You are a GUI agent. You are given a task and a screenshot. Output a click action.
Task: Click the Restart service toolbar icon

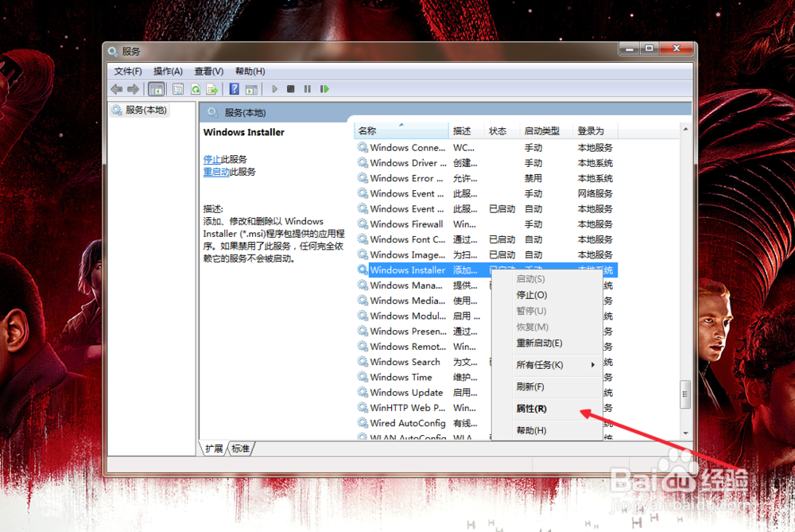pos(324,89)
